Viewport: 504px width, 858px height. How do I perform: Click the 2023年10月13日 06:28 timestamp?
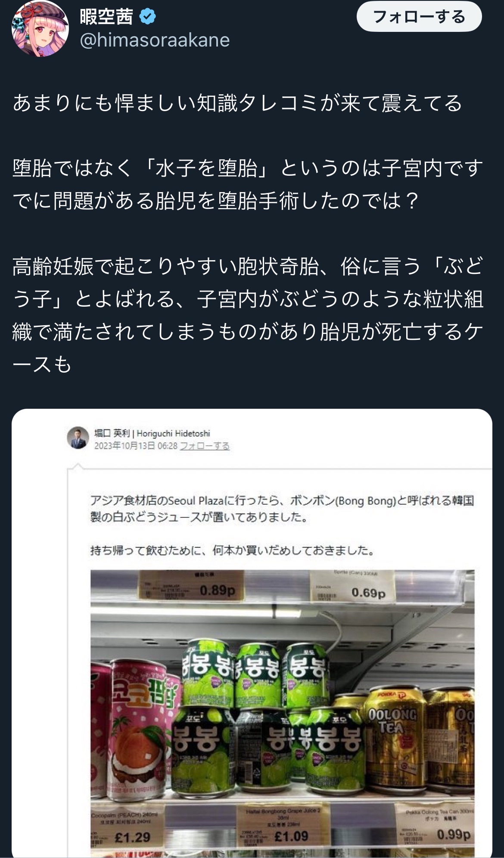[x=136, y=446]
